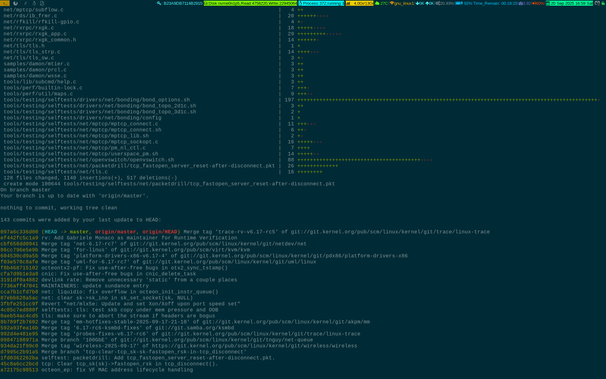Click the change count 197 in diffstat
The image size is (606, 379).
click(x=289, y=100)
